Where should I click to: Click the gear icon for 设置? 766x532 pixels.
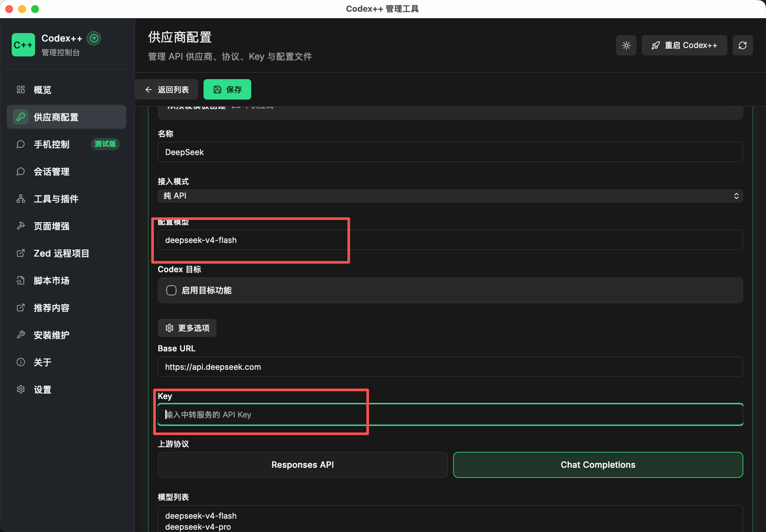tap(21, 390)
